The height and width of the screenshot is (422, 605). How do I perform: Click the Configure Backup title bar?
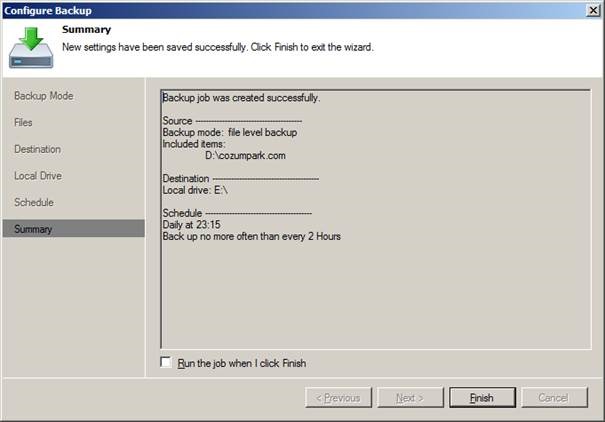293,10
